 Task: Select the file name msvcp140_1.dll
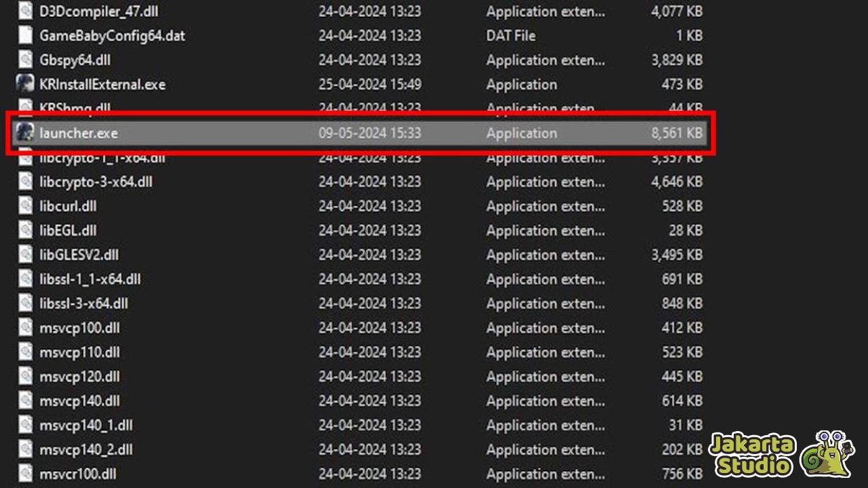click(86, 426)
